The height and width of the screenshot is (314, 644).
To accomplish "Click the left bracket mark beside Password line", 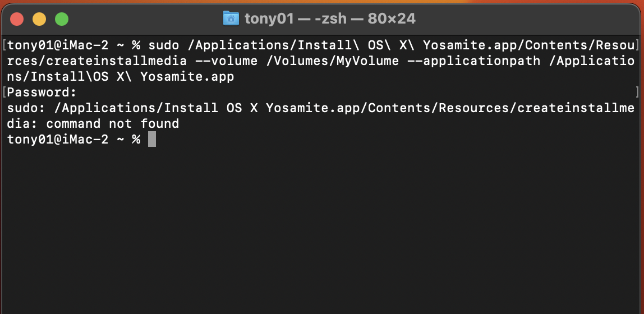I will pos(4,93).
